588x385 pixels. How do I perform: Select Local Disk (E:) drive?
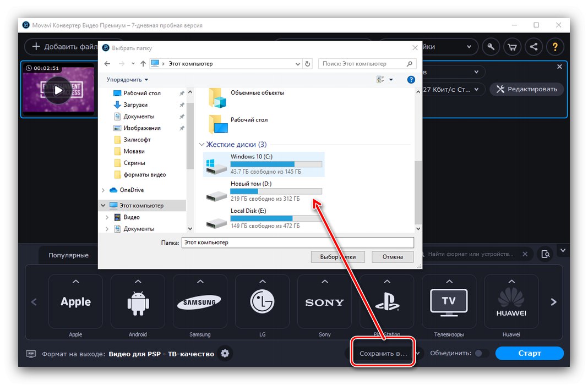[x=264, y=218]
